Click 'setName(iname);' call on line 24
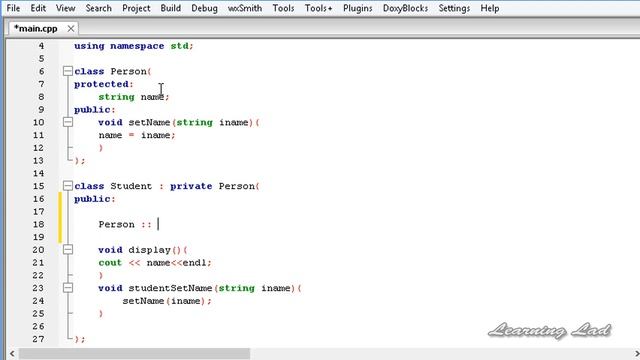 point(167,301)
